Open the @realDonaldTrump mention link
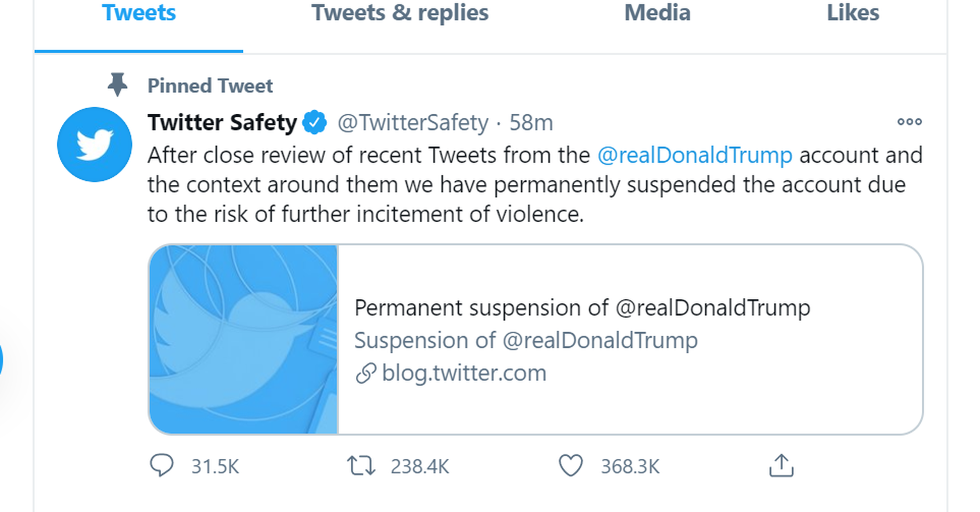The image size is (980, 512). (694, 155)
